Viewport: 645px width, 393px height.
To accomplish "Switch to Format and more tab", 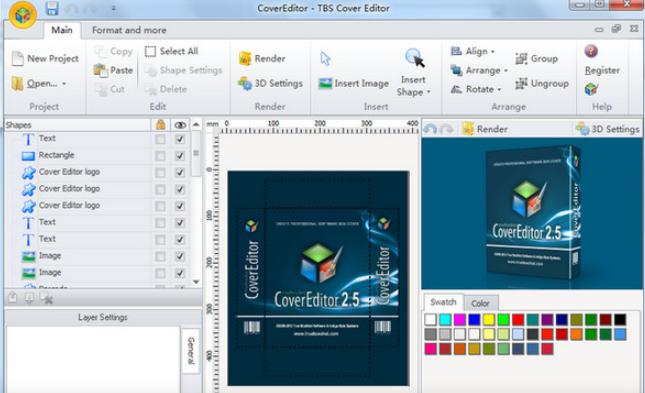I will tap(129, 30).
